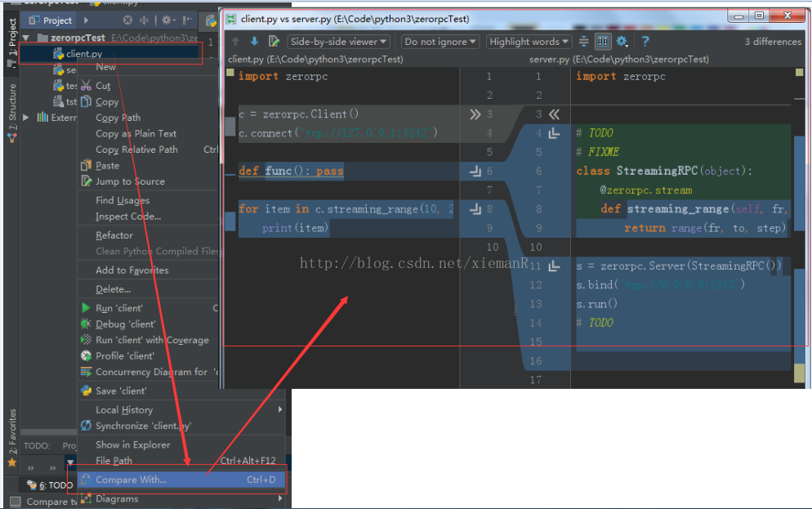Open the Do not ignore dropdown
The width and height of the screenshot is (812, 509).
click(440, 42)
